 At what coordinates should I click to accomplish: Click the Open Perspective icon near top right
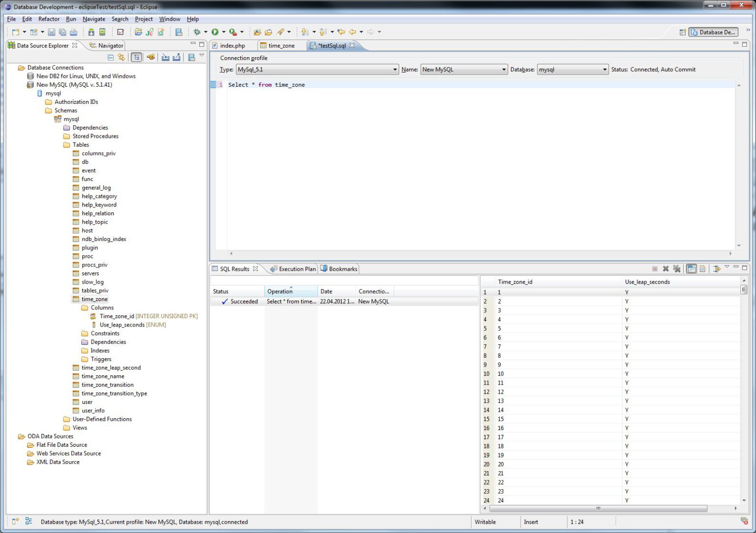683,32
